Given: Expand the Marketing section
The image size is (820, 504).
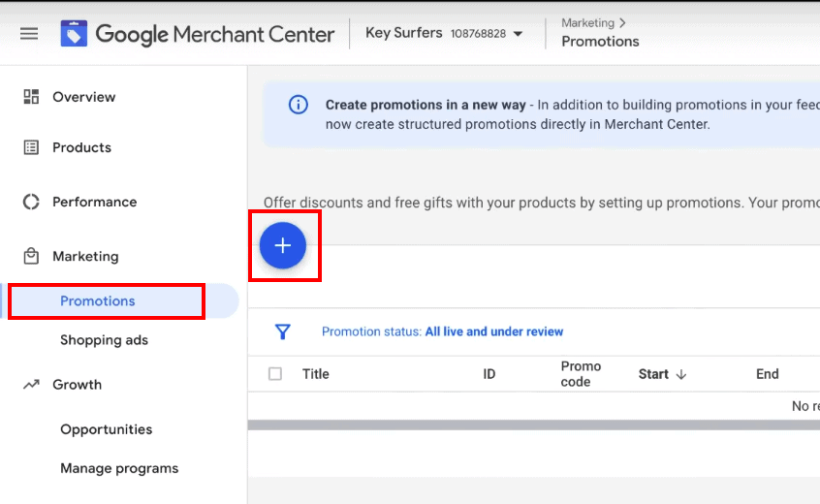Looking at the screenshot, I should click(85, 256).
